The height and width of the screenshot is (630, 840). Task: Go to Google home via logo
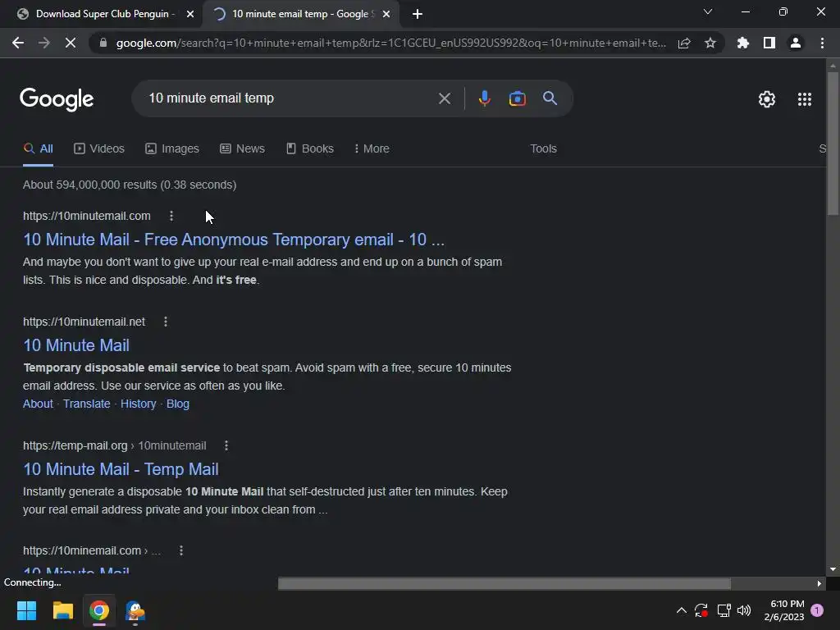(57, 99)
